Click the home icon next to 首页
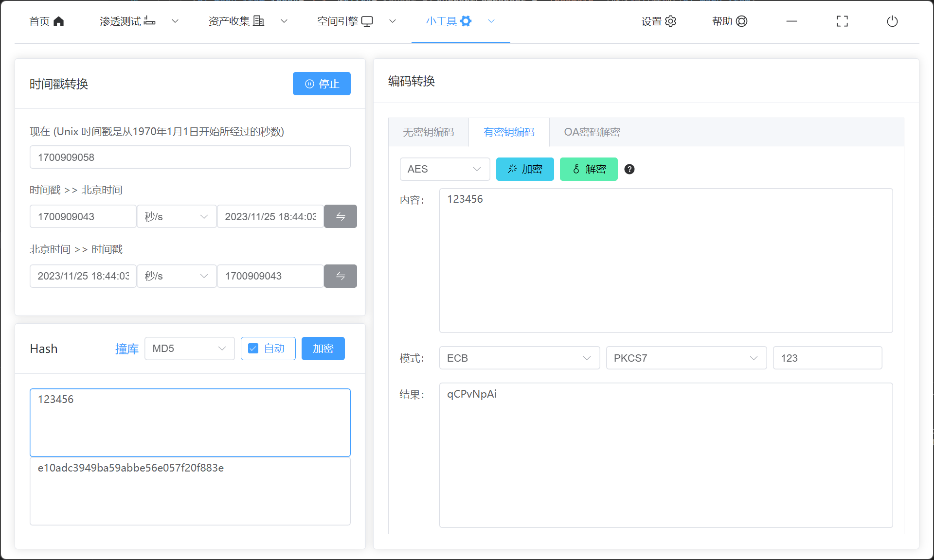Screen dimensions: 934x560 click(59, 21)
